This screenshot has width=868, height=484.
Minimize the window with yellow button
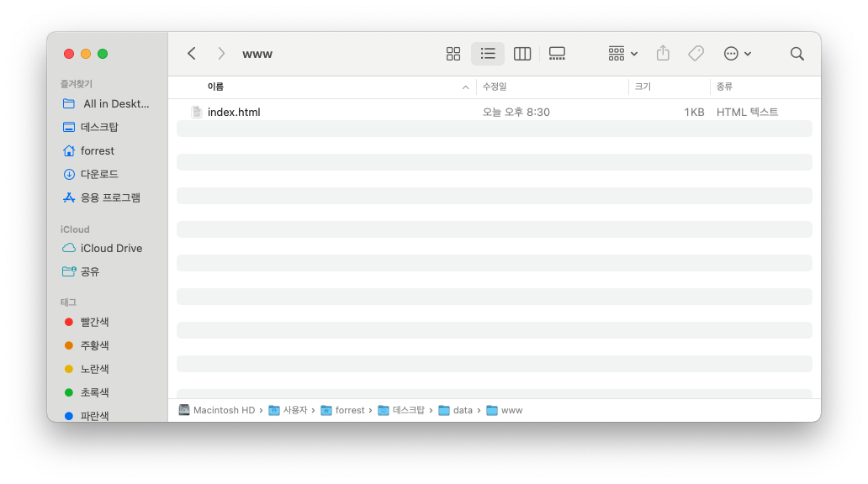click(86, 54)
